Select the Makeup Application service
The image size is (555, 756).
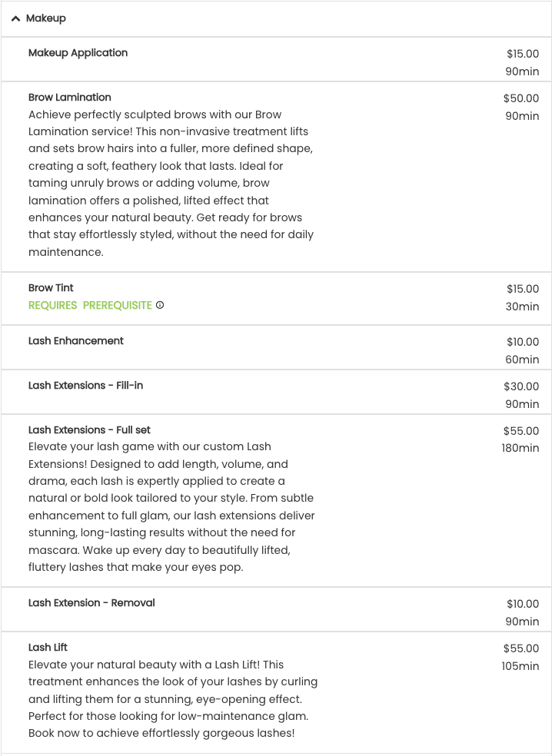78,52
